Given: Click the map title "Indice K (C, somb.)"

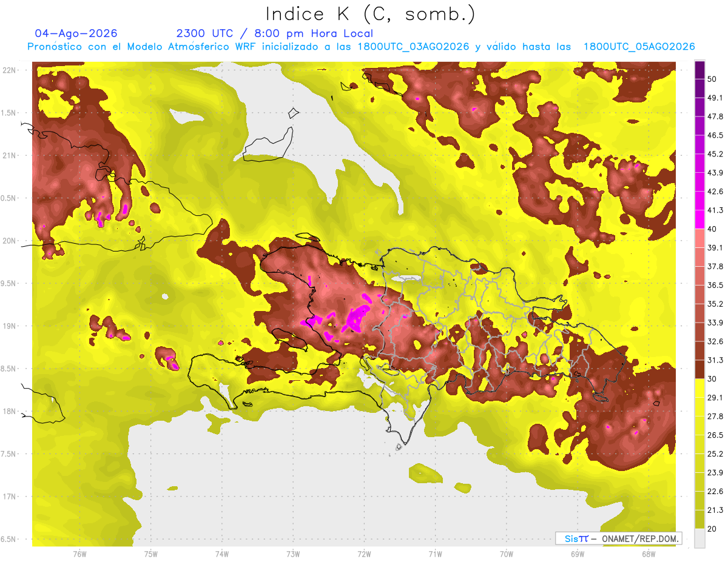Looking at the screenshot, I should coord(370,13).
